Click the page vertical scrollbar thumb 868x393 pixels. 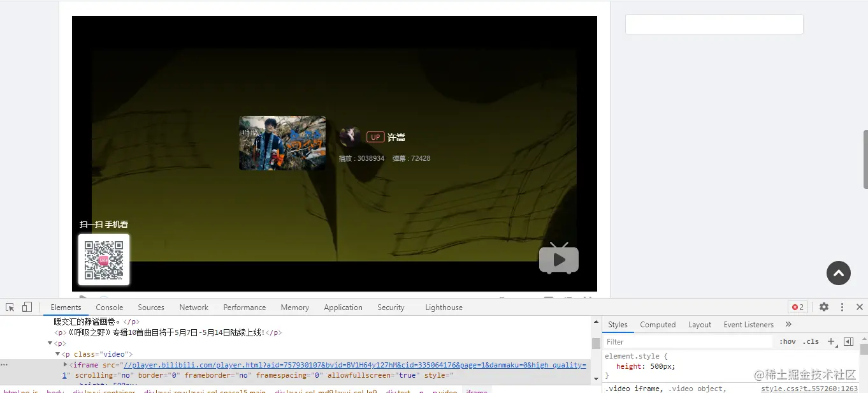pyautogui.click(x=865, y=159)
